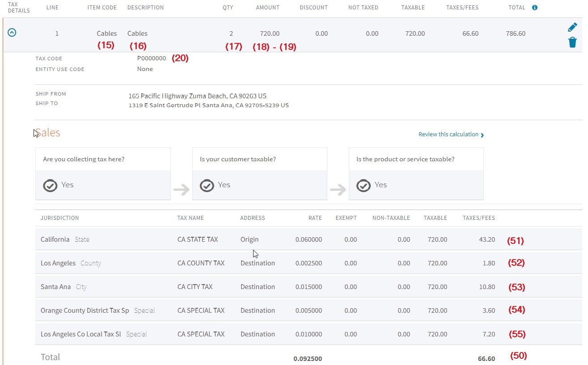
Task: Click the pencil icon to edit line 1
Action: pos(573,27)
